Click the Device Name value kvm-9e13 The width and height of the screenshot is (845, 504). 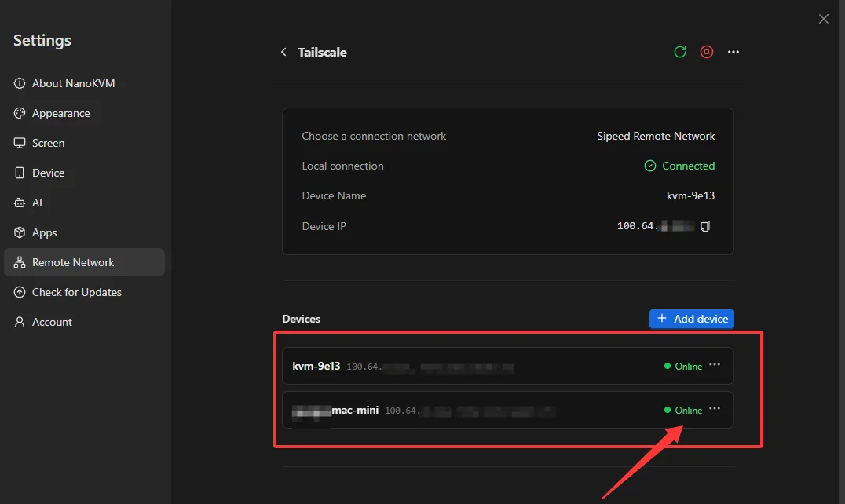[690, 196]
